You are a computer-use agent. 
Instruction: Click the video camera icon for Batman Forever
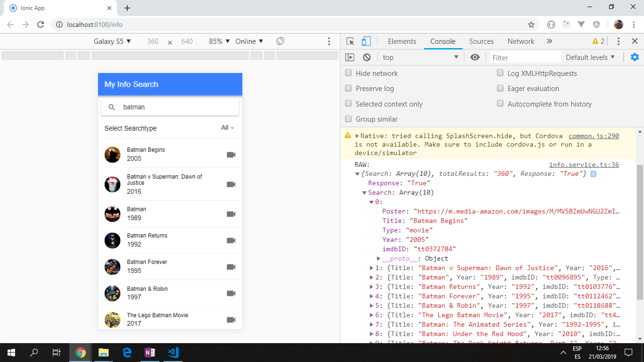pos(231,267)
